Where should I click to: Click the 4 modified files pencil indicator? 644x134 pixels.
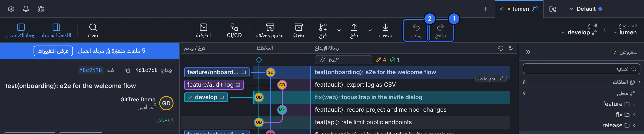point(381,60)
